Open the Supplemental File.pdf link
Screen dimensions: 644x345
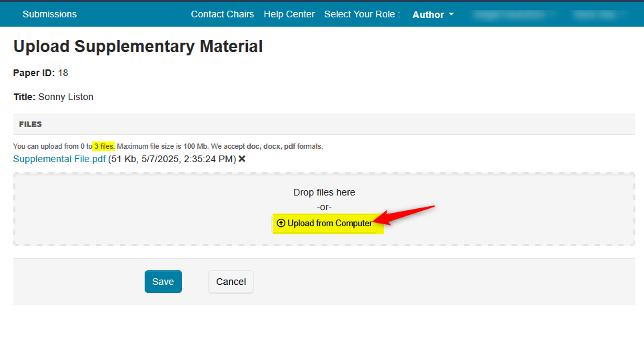pos(59,159)
